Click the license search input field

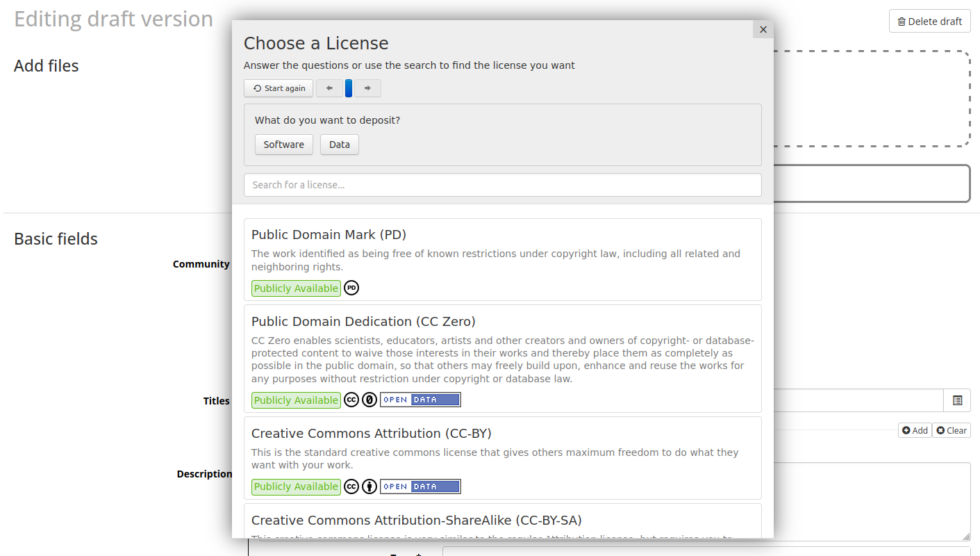(x=502, y=184)
